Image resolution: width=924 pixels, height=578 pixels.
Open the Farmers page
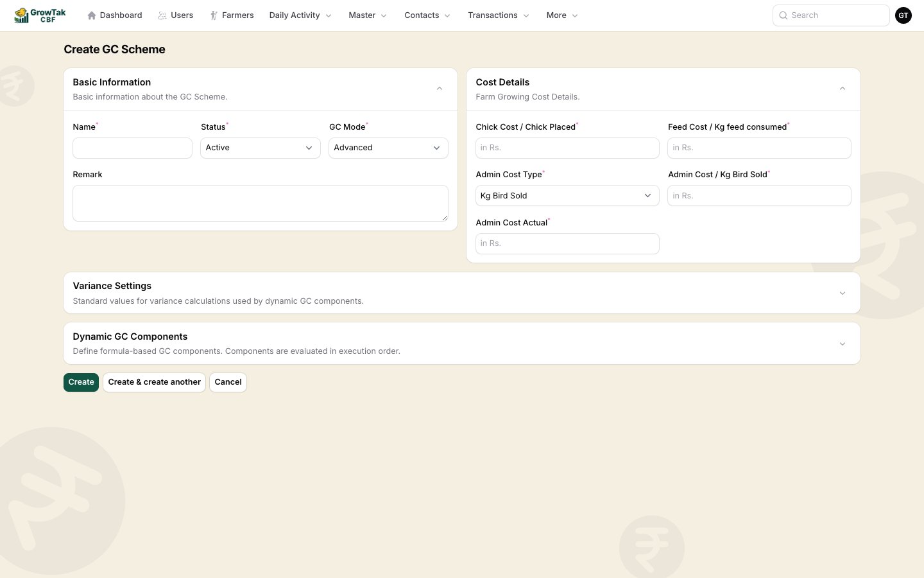pos(232,15)
